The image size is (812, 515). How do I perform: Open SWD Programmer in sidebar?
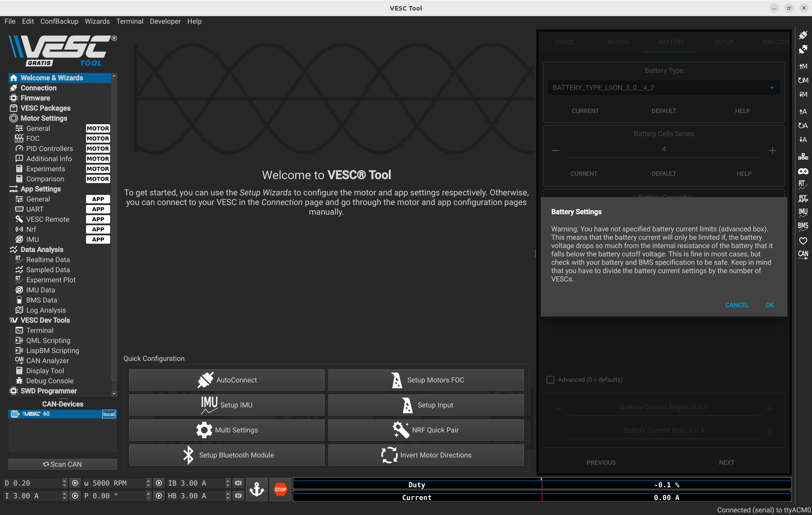(60, 391)
